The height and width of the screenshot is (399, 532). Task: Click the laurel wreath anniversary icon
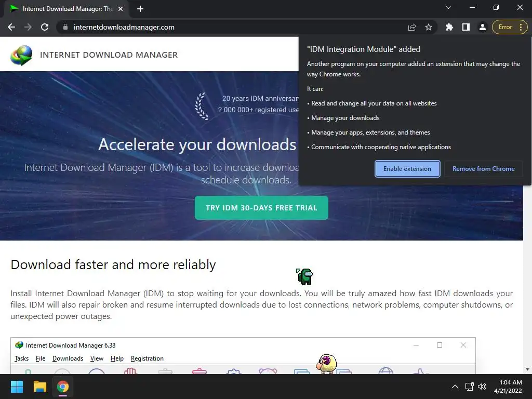coord(203,106)
